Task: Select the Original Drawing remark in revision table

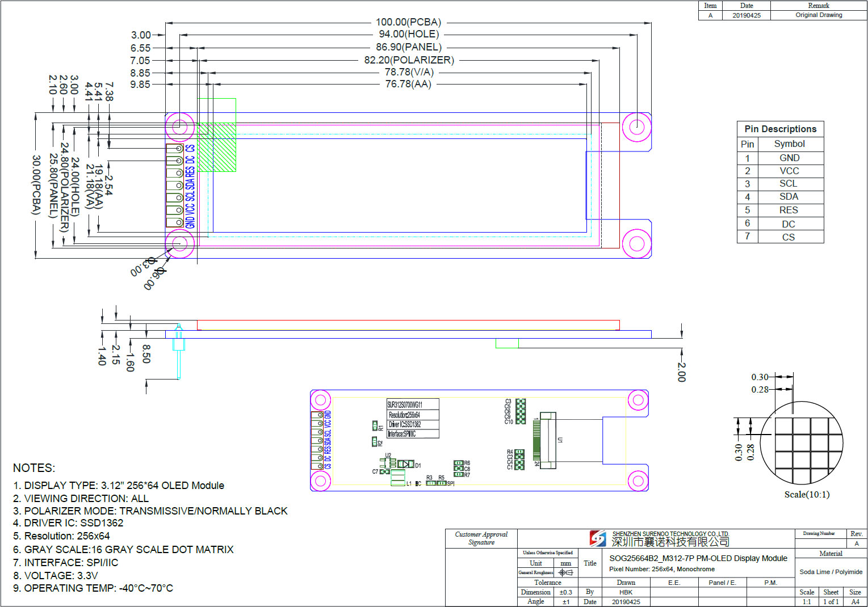Action: coord(819,15)
